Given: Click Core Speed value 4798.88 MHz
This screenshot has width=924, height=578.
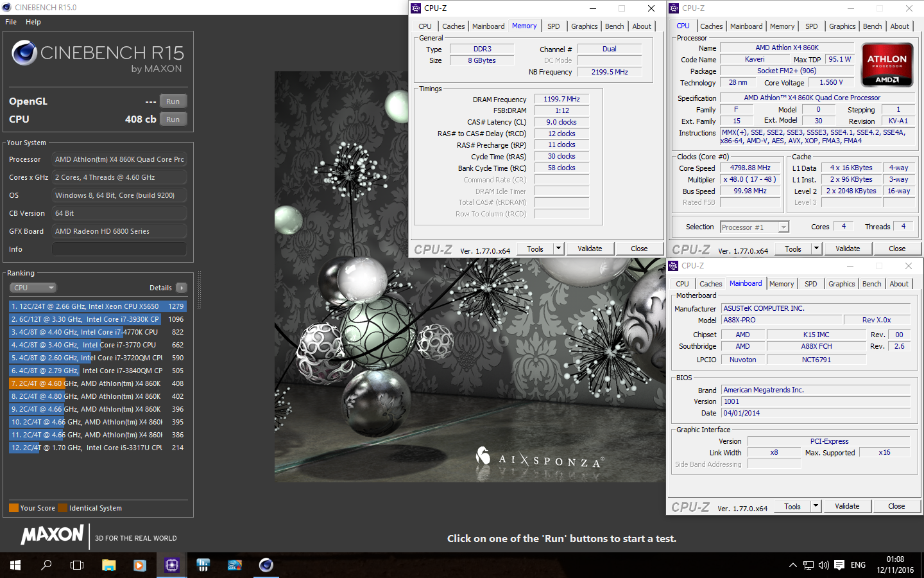Looking at the screenshot, I should [750, 168].
